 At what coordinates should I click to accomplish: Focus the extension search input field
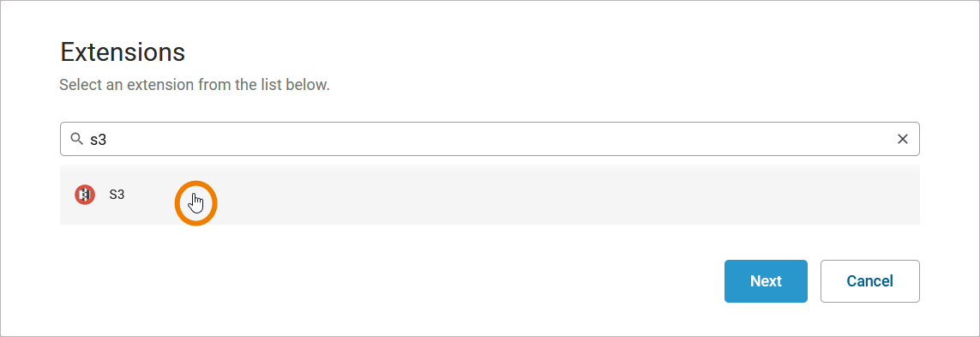(x=490, y=139)
